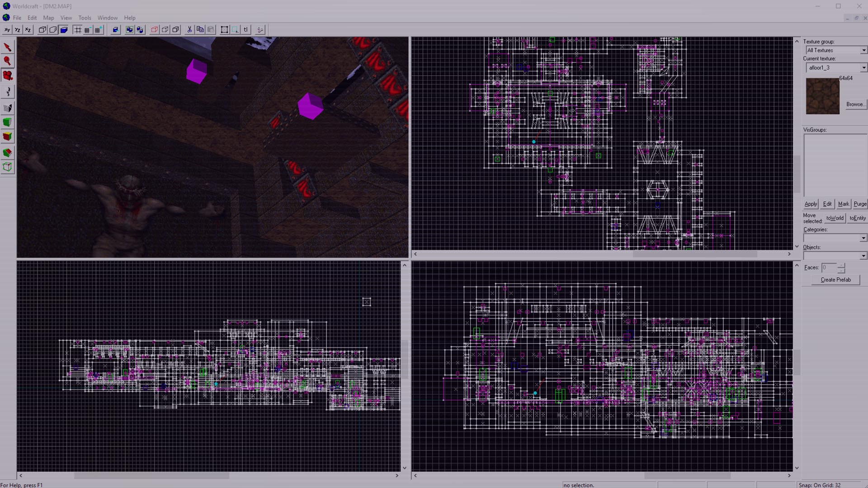Switch view to xz orientation

click(28, 30)
